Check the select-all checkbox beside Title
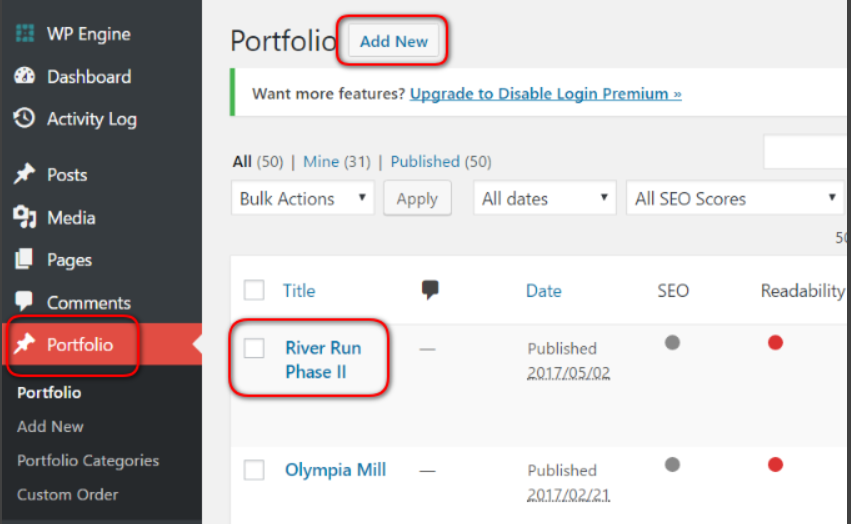The image size is (851, 524). pyautogui.click(x=254, y=290)
